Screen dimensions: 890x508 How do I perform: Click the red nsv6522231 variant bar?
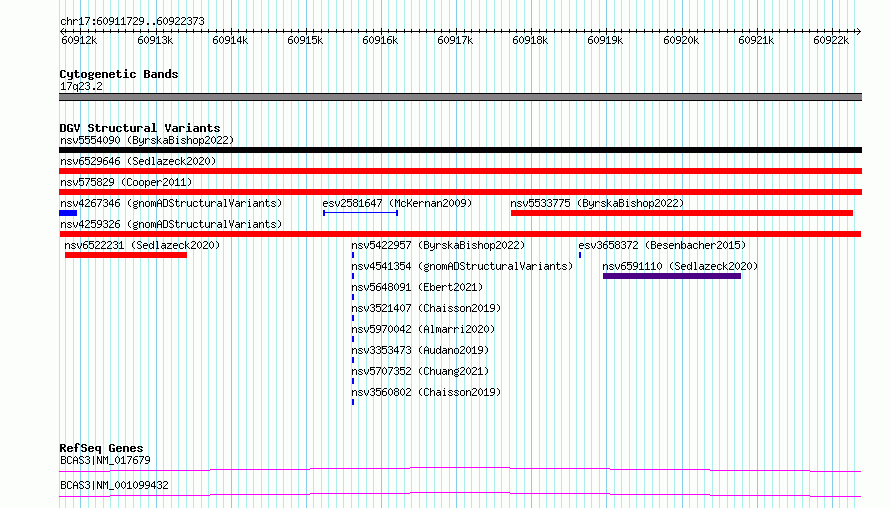pos(125,255)
